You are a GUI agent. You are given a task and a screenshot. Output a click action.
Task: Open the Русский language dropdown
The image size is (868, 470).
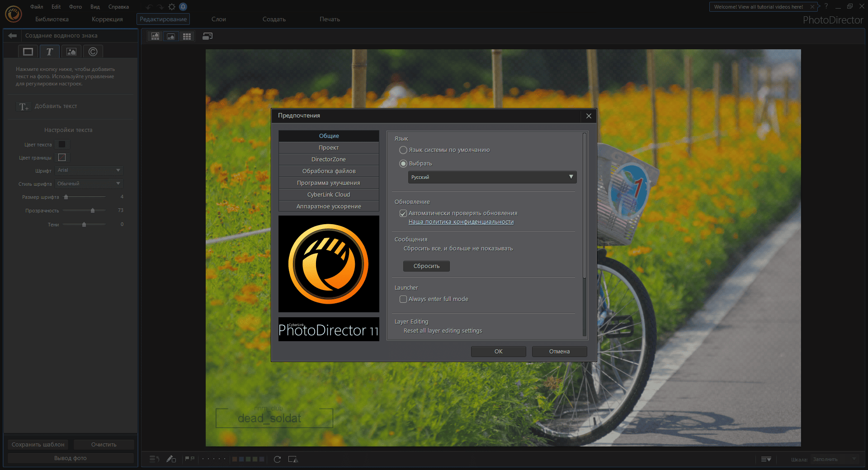point(492,177)
